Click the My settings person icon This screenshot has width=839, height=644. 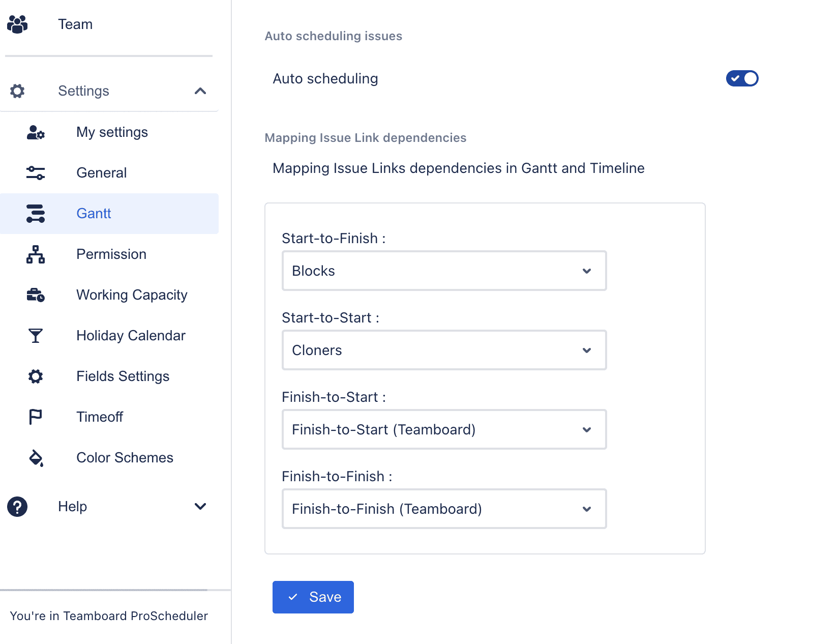[x=35, y=133]
